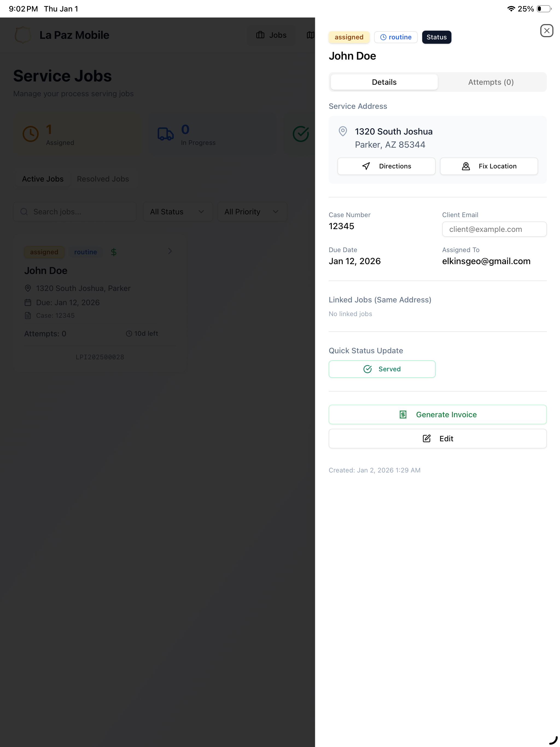The image size is (560, 747).
Task: Click the Service Jobs page heading
Action: [x=63, y=76]
